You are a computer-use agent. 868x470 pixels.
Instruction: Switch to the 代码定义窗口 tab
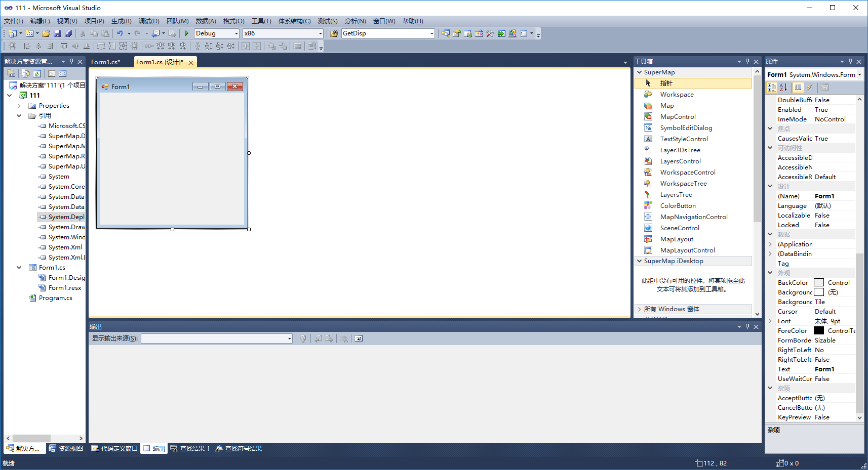coord(114,449)
